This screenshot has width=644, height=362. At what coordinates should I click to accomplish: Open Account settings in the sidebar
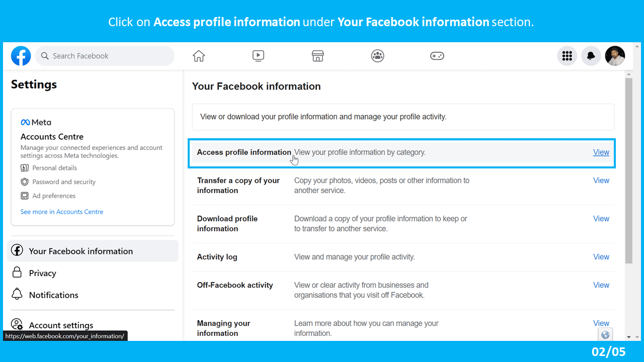point(60,325)
